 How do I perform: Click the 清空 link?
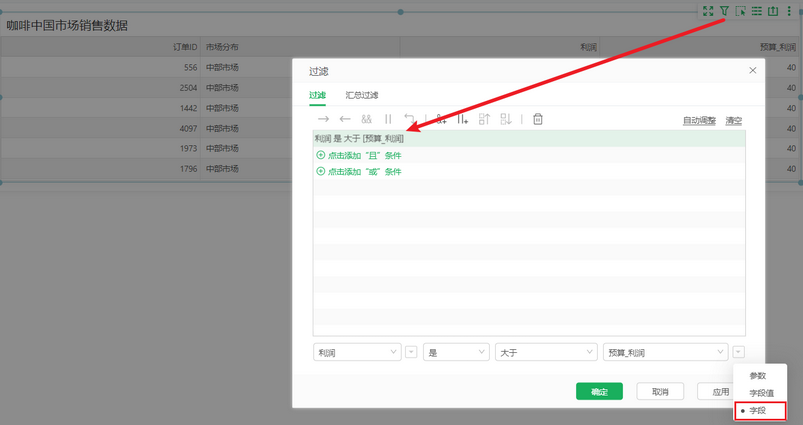pos(734,120)
